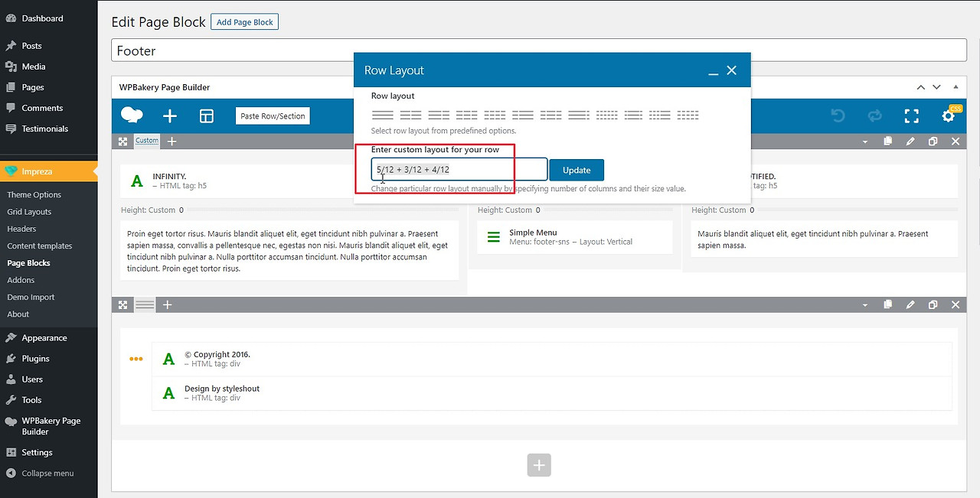This screenshot has height=498, width=980.
Task: Grab the move handle of the first row
Action: 122,142
